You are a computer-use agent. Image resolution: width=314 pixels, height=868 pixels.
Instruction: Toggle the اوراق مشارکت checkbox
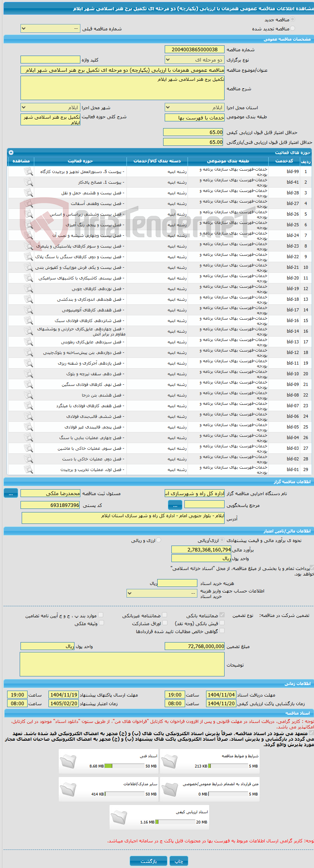tap(165, 623)
